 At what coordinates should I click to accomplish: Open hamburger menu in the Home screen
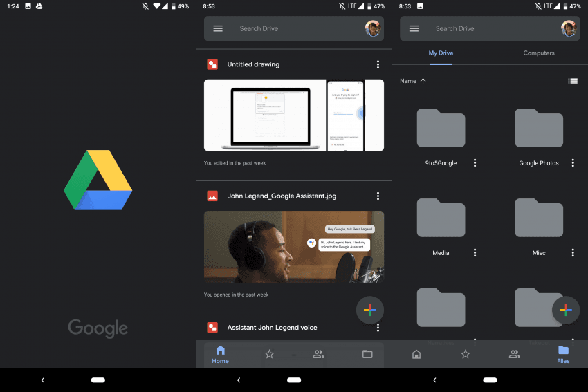218,28
